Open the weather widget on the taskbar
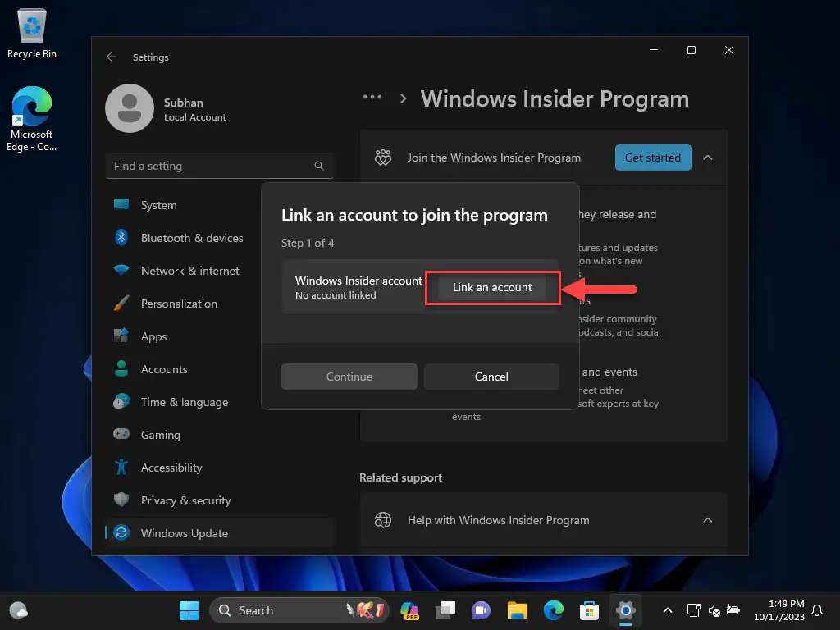This screenshot has width=840, height=630. point(19,610)
